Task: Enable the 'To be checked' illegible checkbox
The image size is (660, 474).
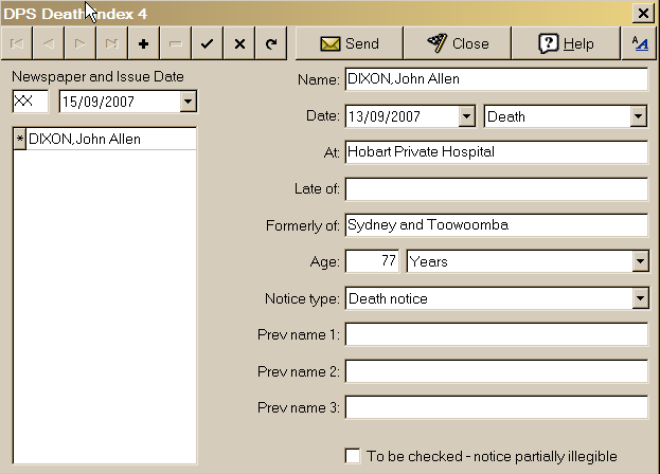Action: [x=353, y=455]
